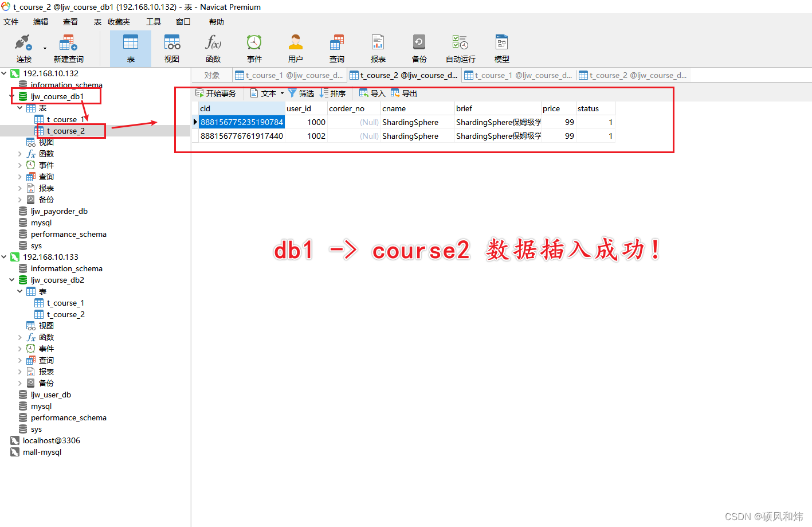Click the Filter (筛选) button
This screenshot has width=812, height=527.
point(301,93)
